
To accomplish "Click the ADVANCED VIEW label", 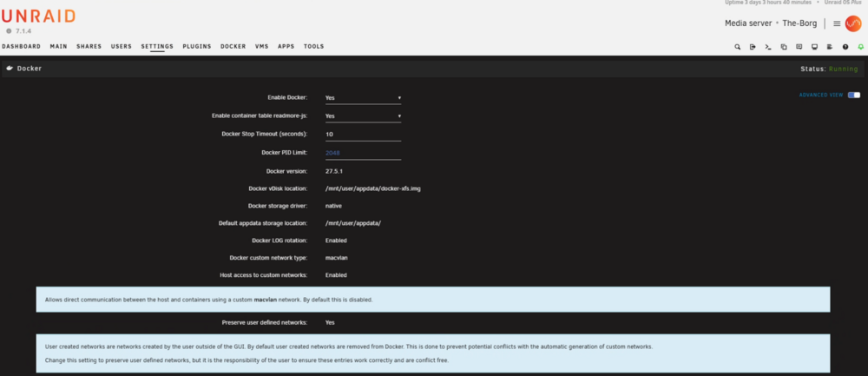I will [x=821, y=95].
